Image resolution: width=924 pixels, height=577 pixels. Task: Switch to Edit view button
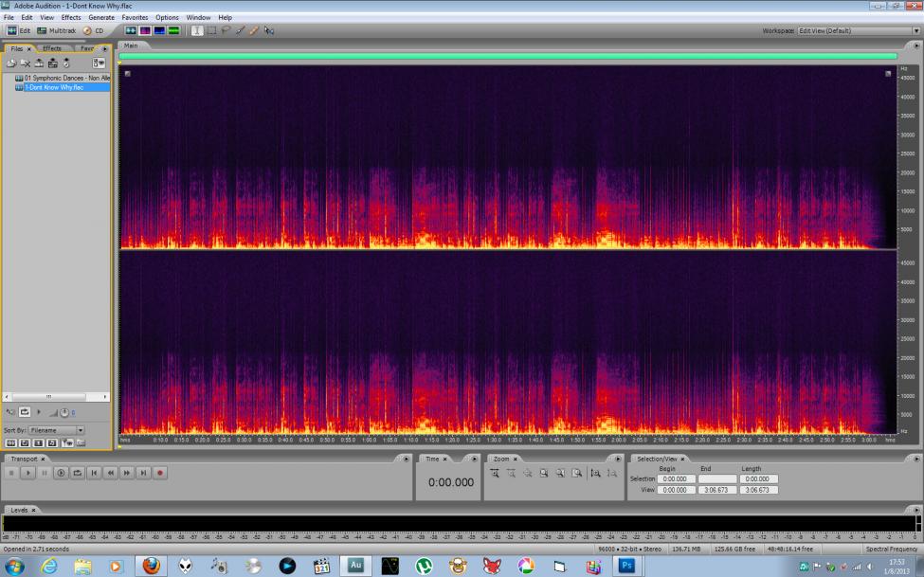click(x=18, y=30)
